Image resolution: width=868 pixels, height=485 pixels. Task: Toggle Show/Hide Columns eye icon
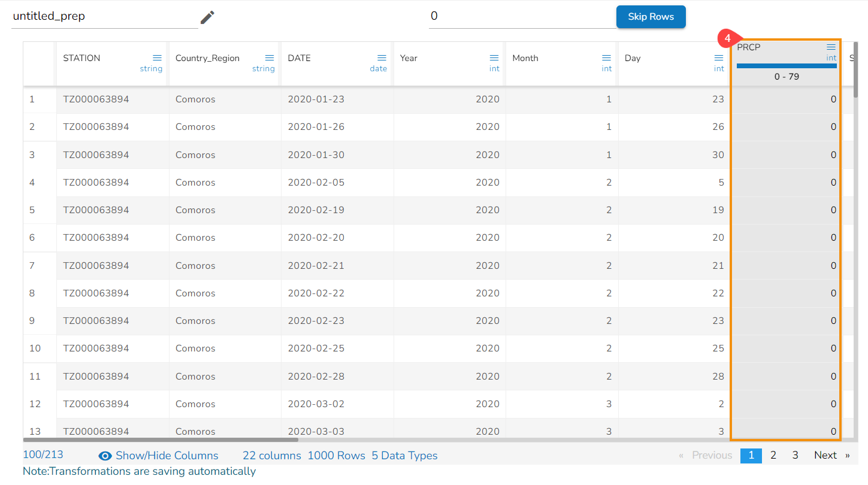(105, 456)
